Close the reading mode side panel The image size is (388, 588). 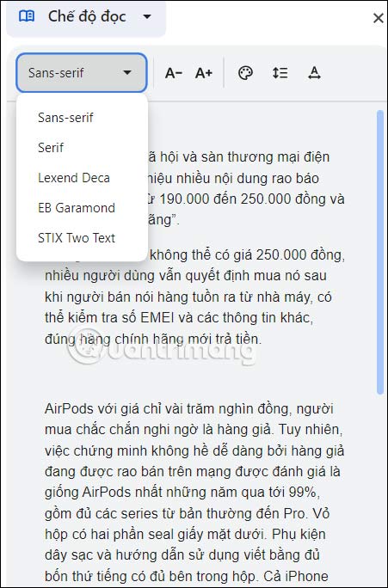tap(378, 18)
